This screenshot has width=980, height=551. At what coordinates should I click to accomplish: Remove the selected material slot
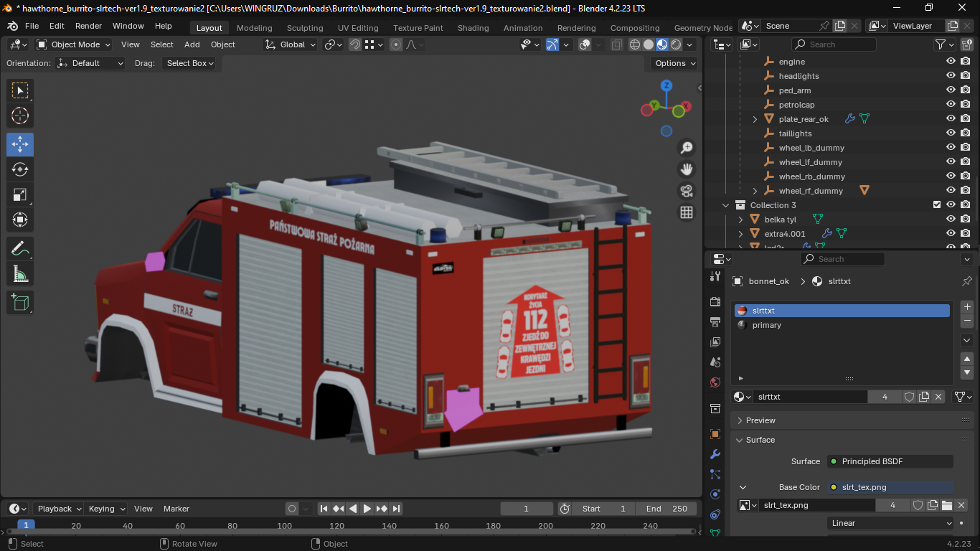pos(967,321)
